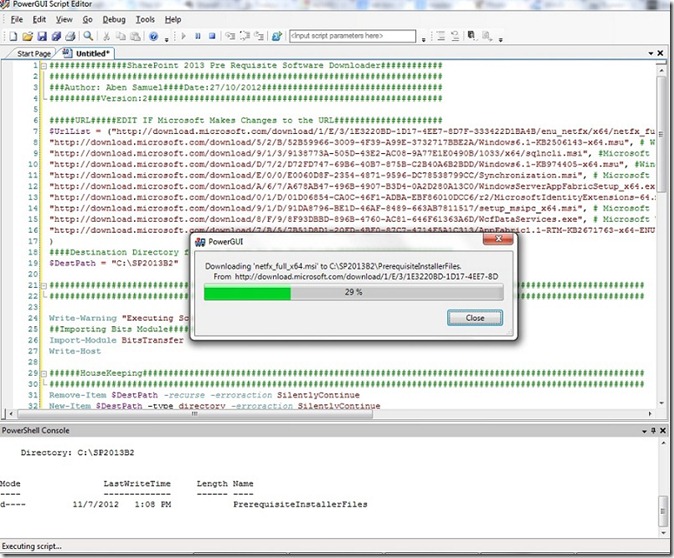Image resolution: width=674 pixels, height=558 pixels.
Task: Click the editor scroll-left arrow
Action: [x=11, y=414]
